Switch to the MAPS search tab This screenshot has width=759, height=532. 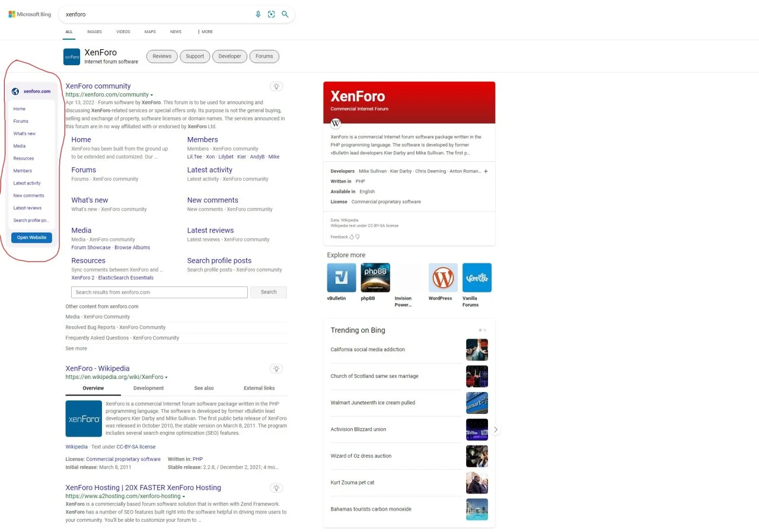(x=150, y=31)
